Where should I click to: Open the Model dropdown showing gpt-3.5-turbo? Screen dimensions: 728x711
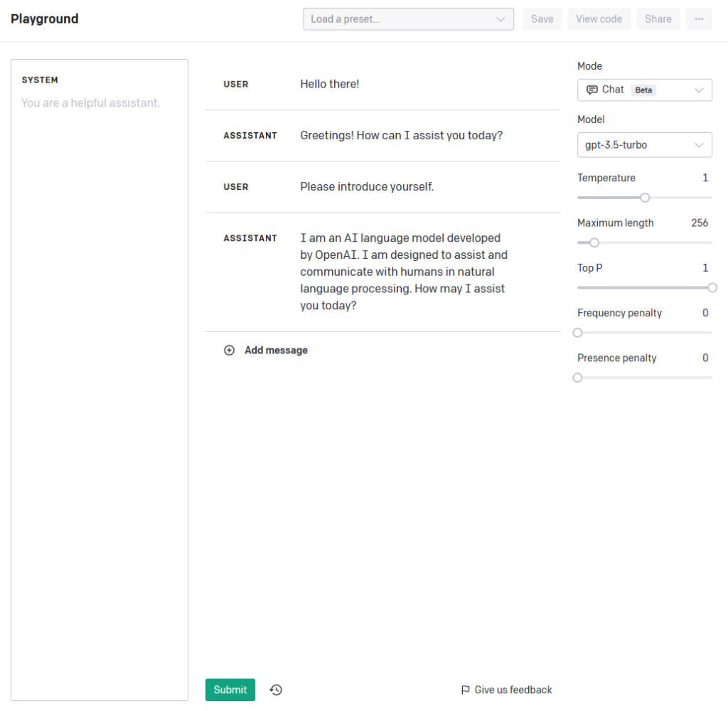644,145
